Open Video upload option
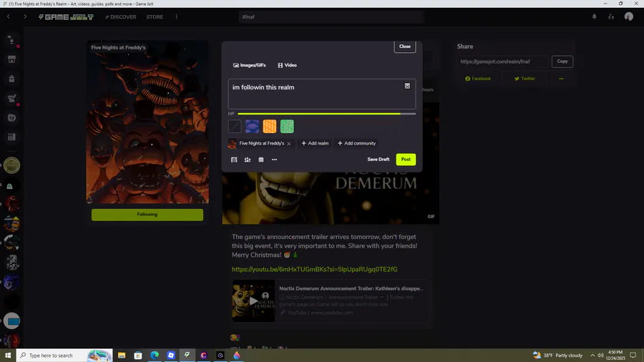The height and width of the screenshot is (362, 644). click(x=287, y=65)
